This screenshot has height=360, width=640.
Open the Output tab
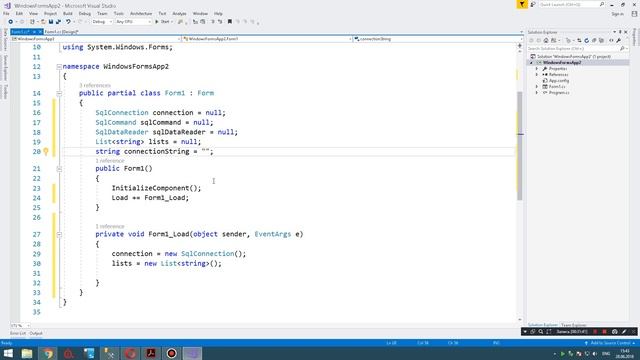click(x=36, y=333)
